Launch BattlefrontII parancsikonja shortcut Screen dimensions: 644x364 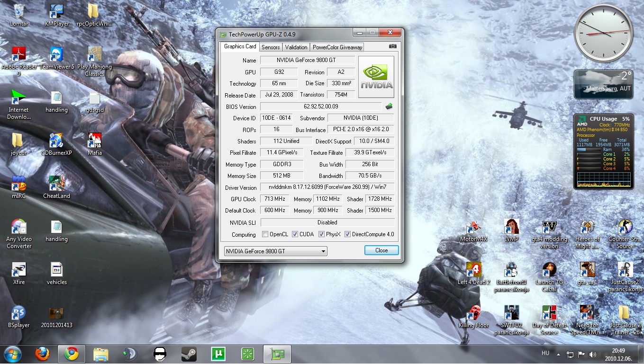tap(512, 277)
